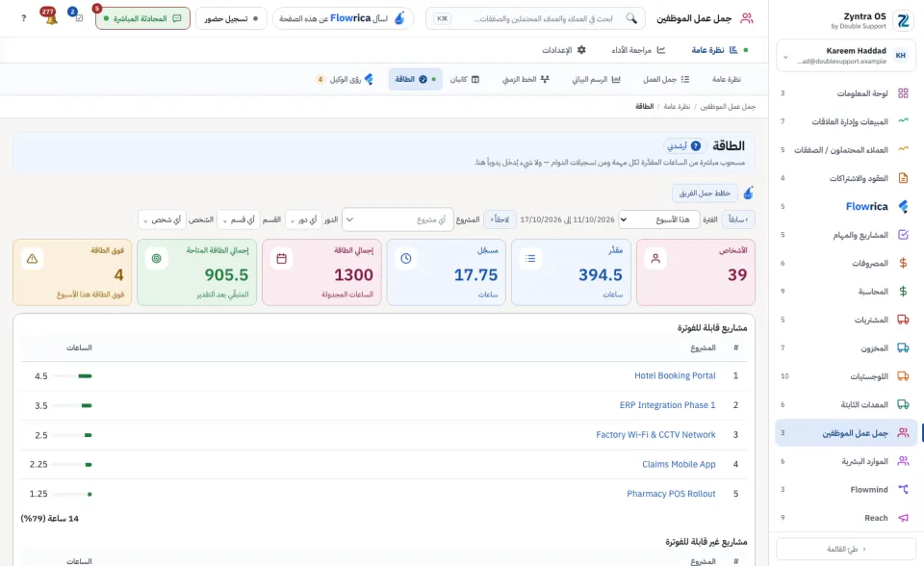Select the الطاقة sub-tab
The height and width of the screenshot is (566, 924).
tap(416, 79)
